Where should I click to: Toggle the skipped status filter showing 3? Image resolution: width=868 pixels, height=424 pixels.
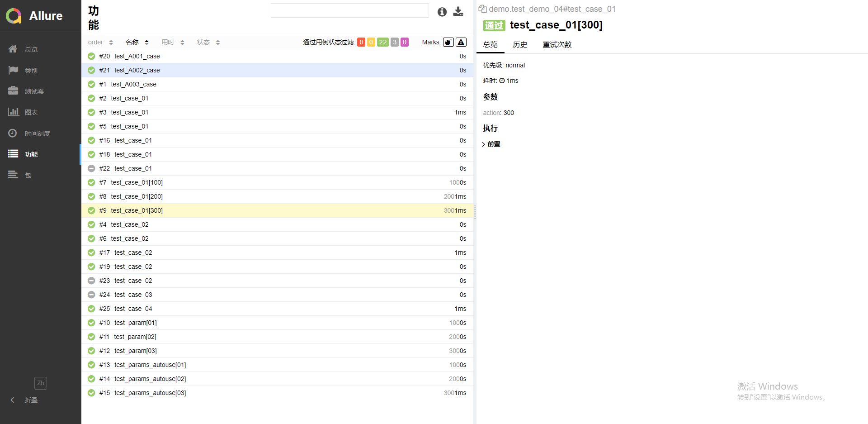pyautogui.click(x=395, y=42)
